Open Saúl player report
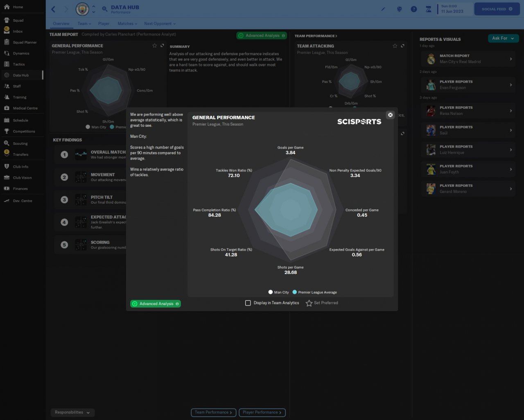Viewport: 524px width, 420px height. point(468,130)
